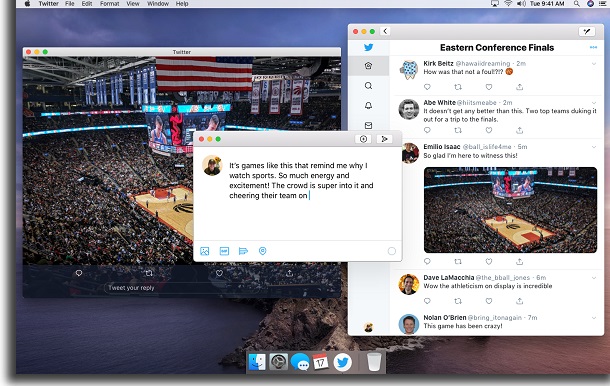This screenshot has width=610, height=386.
Task: Reply icon in the photo viewer window
Action: pos(79,274)
